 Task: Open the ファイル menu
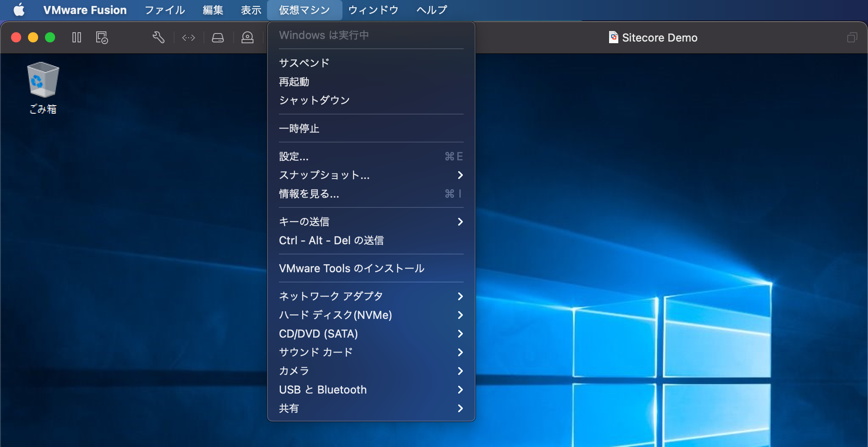click(x=165, y=10)
